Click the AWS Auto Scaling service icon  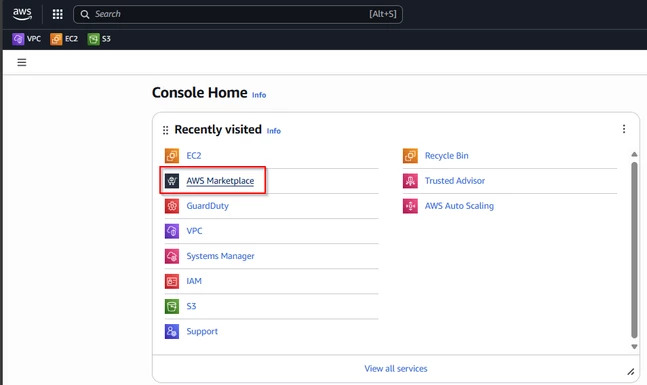coord(411,206)
